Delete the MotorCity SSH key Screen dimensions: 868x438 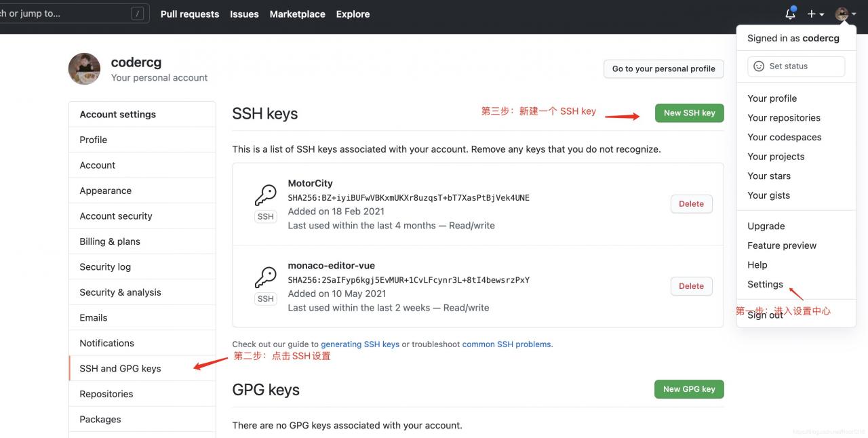coord(691,204)
